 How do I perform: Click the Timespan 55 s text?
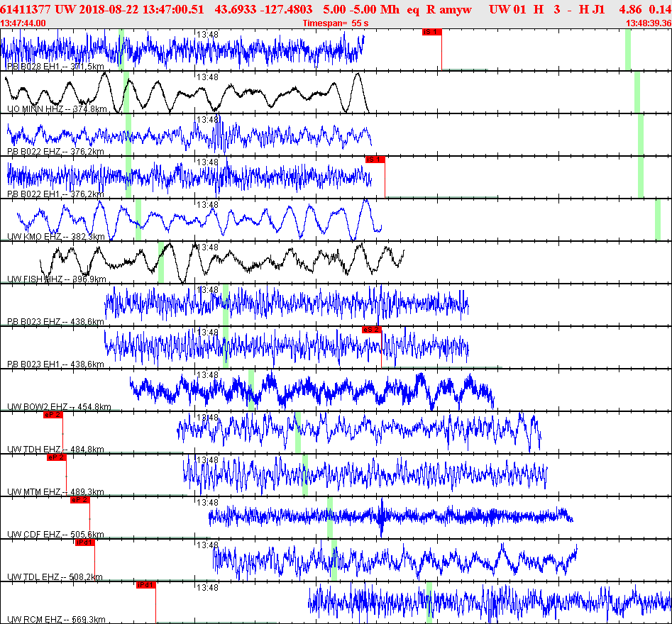click(336, 23)
